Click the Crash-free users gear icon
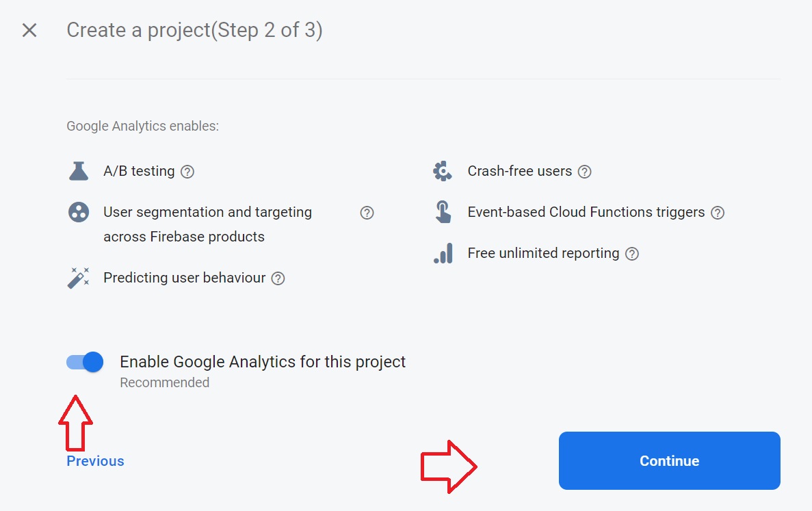 pyautogui.click(x=443, y=171)
